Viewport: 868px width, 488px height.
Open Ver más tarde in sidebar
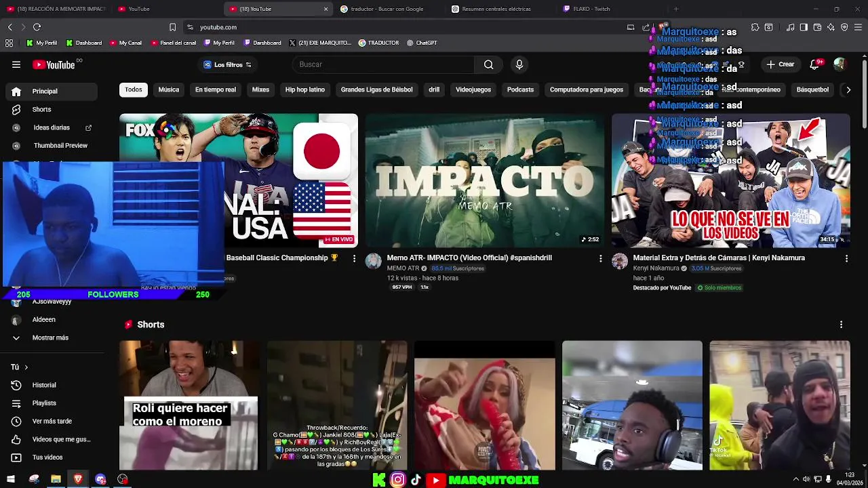[51, 421]
